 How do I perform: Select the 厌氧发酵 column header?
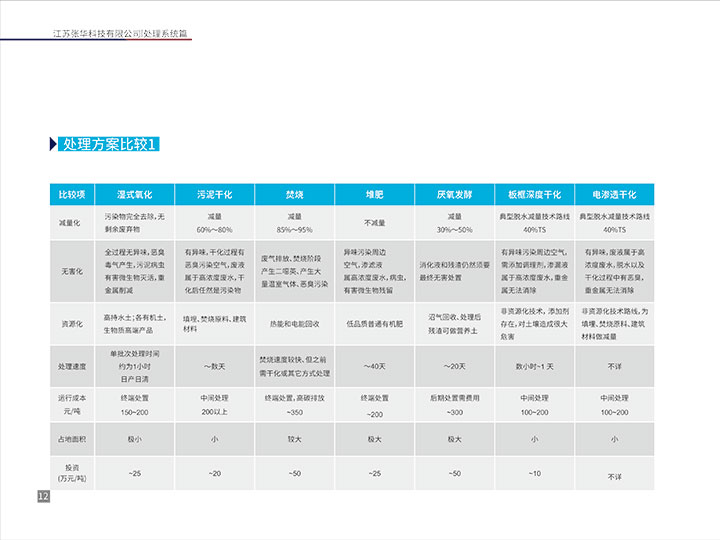click(x=454, y=194)
